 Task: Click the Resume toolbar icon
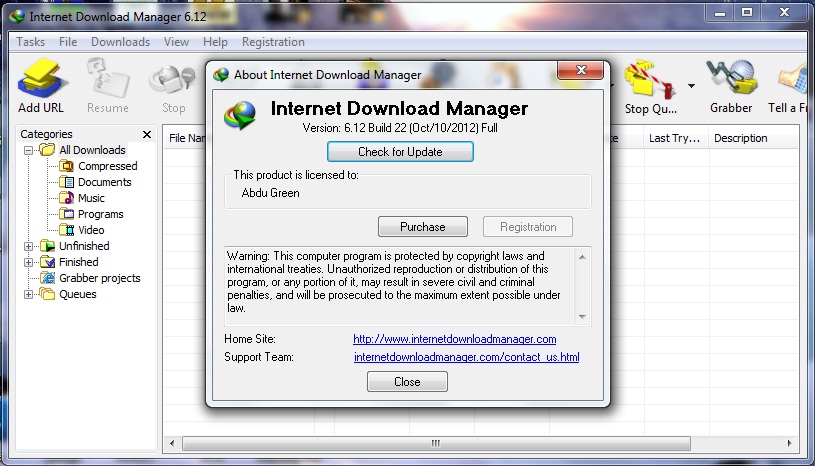coord(108,79)
